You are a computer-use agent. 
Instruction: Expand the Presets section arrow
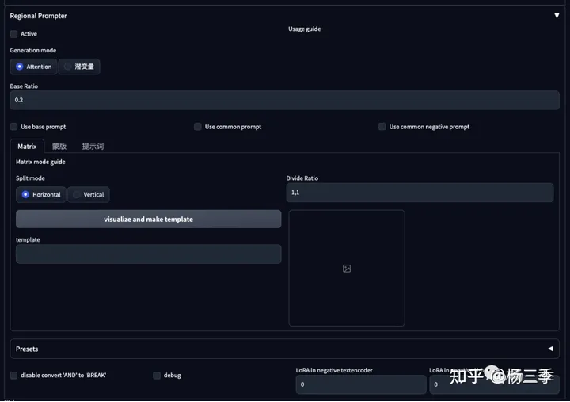(x=551, y=349)
